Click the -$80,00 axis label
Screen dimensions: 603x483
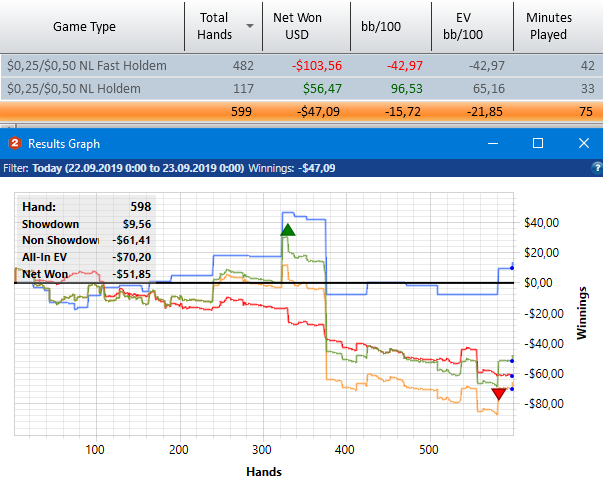coord(544,403)
